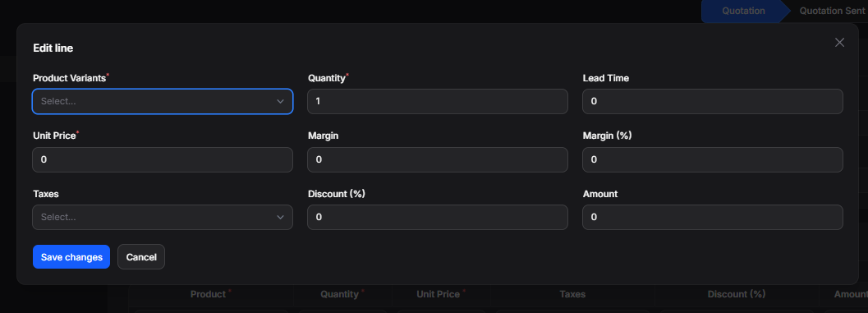The height and width of the screenshot is (313, 868).
Task: Click the Product Variants field label
Action: pyautogui.click(x=69, y=78)
